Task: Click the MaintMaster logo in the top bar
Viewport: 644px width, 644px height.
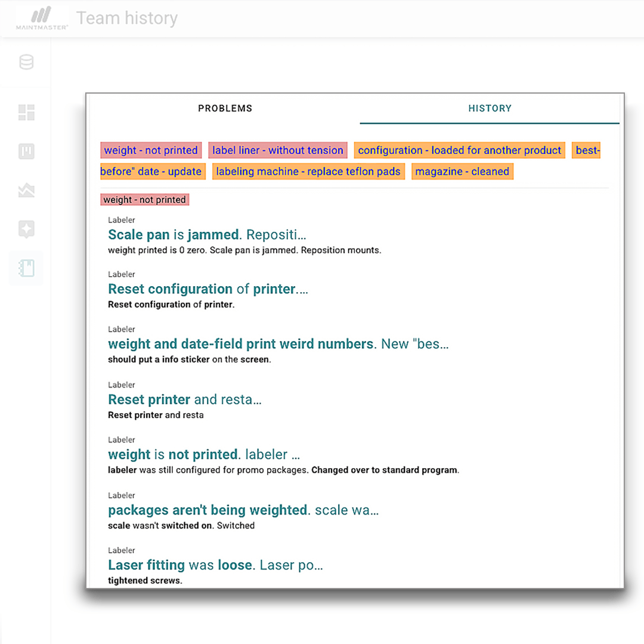Action: coord(41,17)
